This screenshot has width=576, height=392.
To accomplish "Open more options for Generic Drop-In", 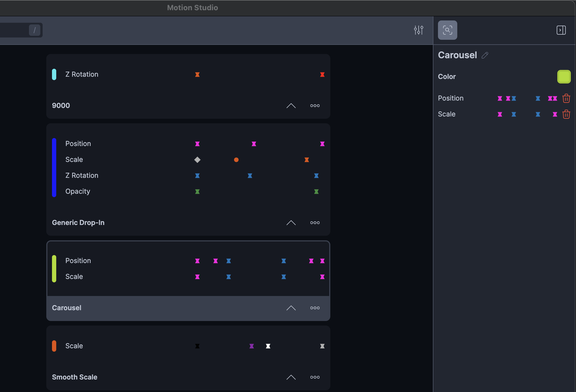I will (315, 223).
